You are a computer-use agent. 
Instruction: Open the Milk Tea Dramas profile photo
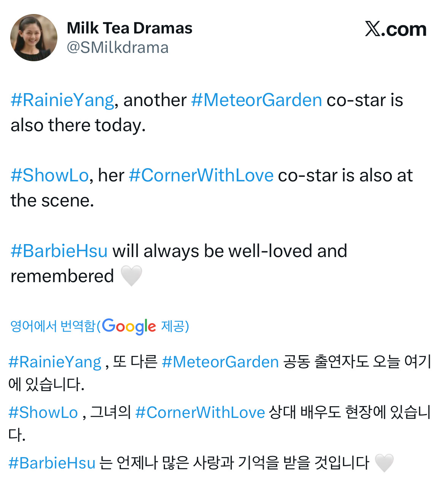34,38
